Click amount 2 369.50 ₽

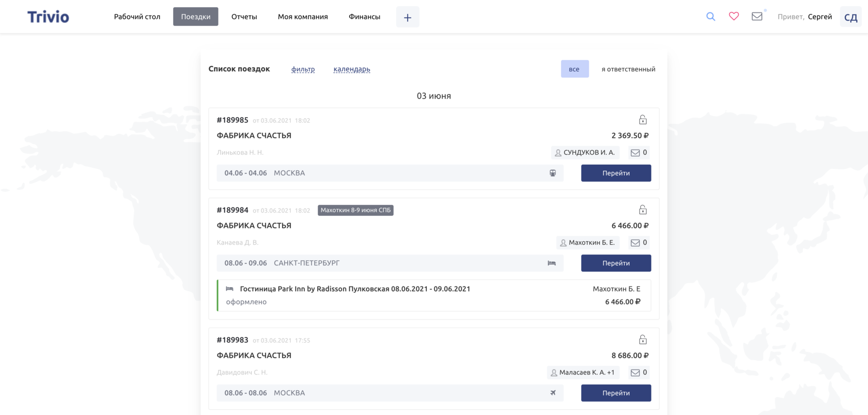[x=630, y=135]
